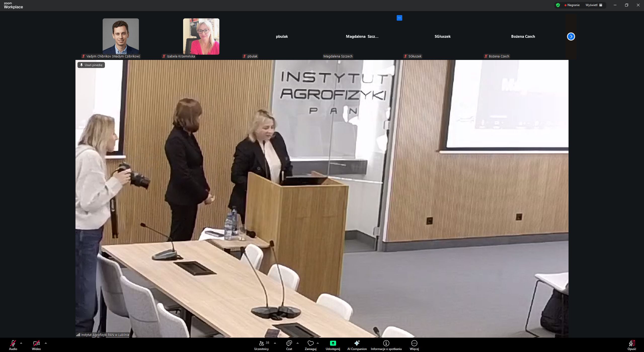The height and width of the screenshot is (352, 644).
Task: Click Usuń pinezkę to unpin video
Action: click(x=91, y=65)
